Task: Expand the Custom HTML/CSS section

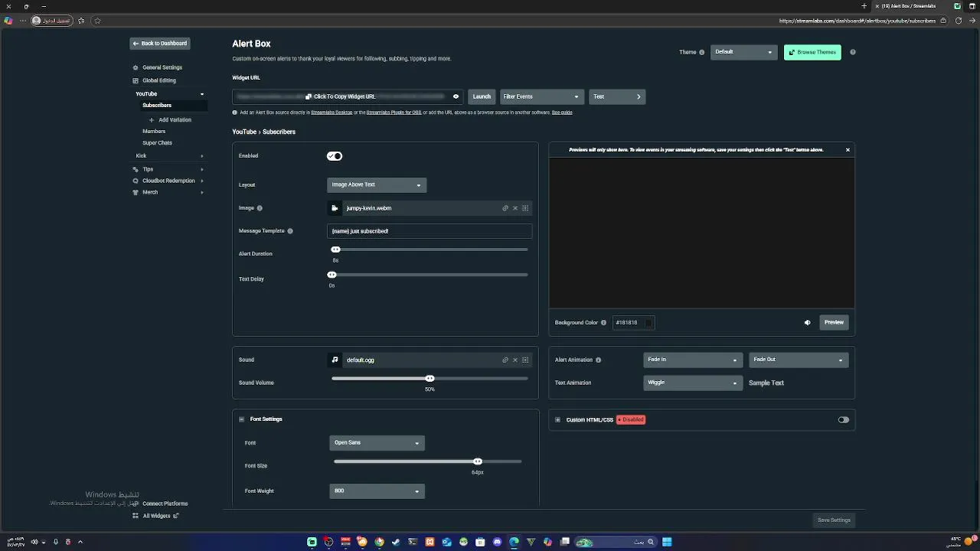Action: click(557, 420)
